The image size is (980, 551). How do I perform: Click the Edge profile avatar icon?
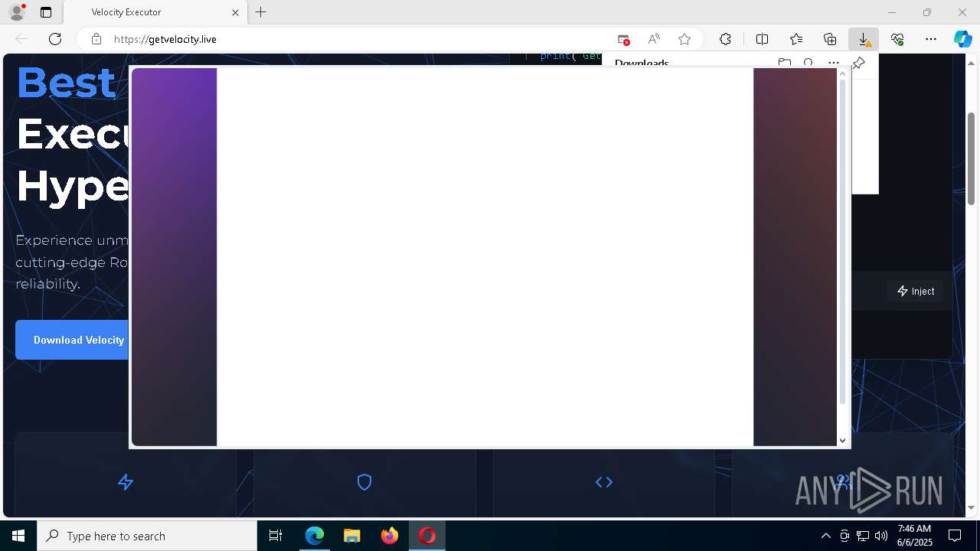(x=16, y=12)
